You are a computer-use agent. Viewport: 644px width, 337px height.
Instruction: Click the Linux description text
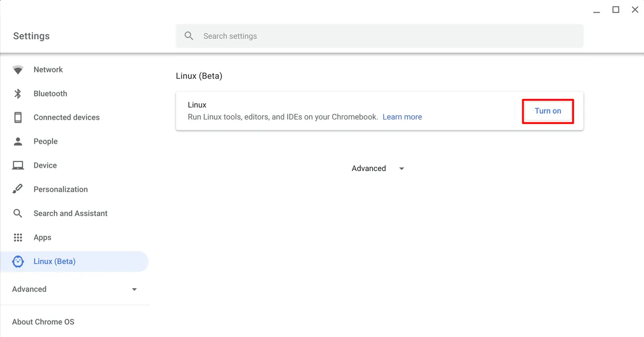point(283,117)
